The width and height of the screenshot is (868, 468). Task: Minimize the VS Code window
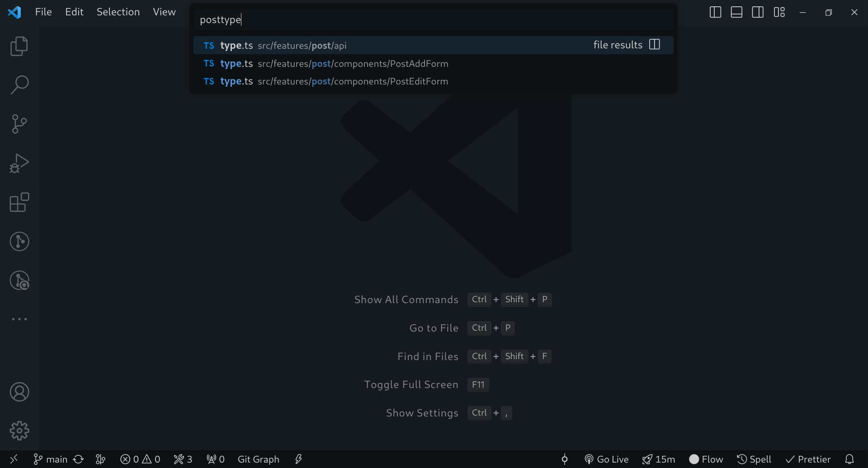point(803,12)
